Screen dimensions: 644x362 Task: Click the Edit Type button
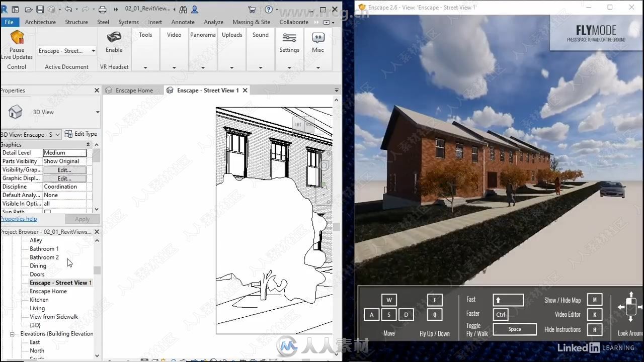(x=81, y=134)
